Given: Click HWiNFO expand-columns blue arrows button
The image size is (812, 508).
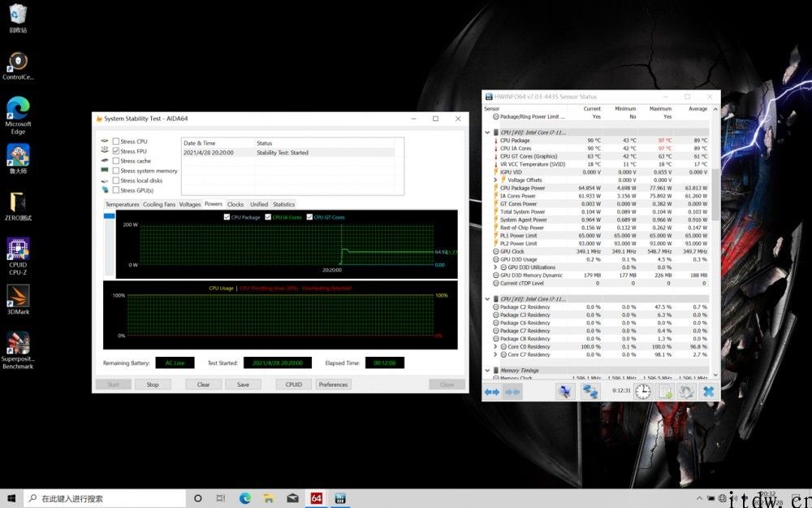Looking at the screenshot, I should (491, 392).
